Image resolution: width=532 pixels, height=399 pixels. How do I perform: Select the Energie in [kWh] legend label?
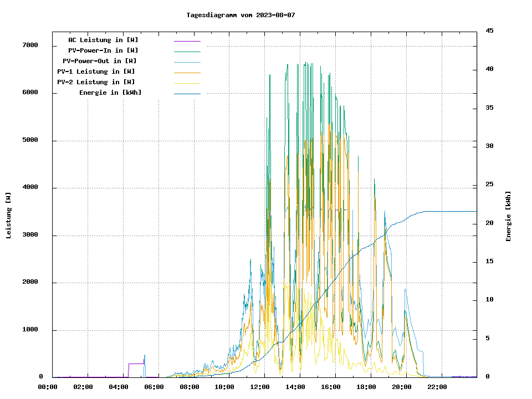coord(110,93)
